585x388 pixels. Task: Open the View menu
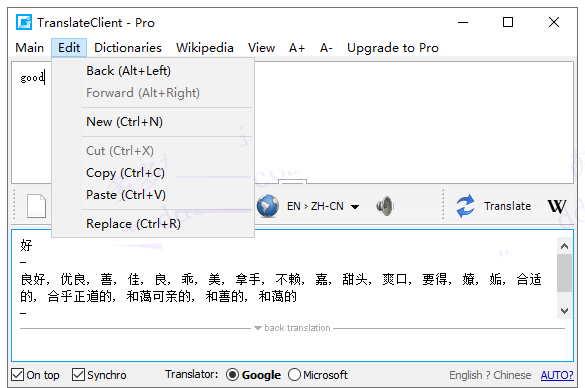(262, 48)
